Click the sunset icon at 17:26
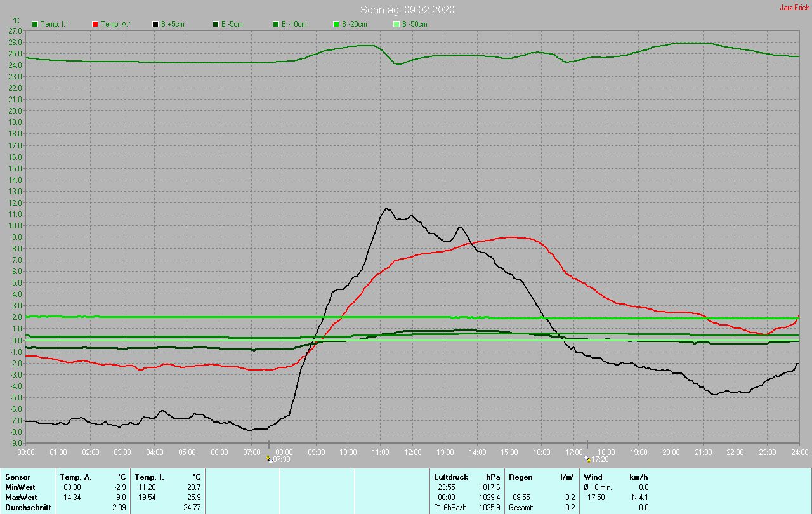 [587, 459]
